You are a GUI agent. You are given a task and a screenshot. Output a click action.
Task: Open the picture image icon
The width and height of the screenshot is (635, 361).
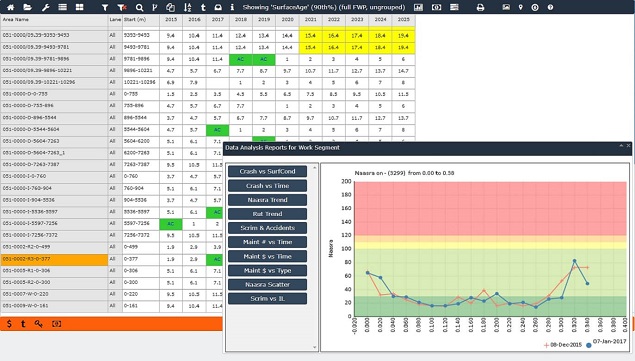point(506,7)
